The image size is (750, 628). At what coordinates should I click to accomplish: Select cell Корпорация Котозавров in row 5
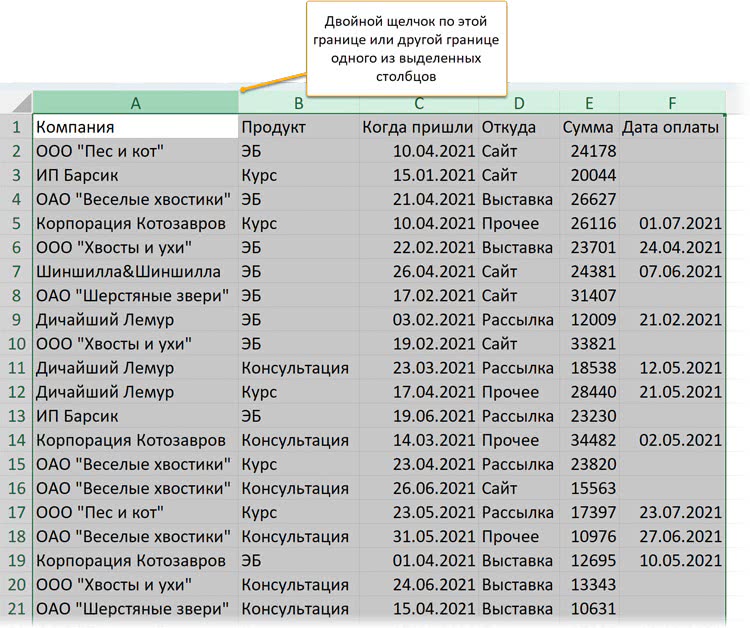tap(135, 223)
